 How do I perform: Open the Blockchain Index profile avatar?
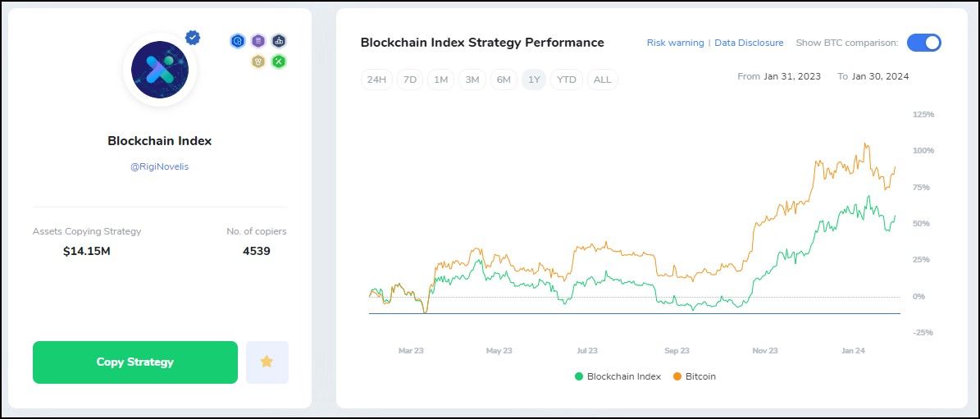[159, 70]
